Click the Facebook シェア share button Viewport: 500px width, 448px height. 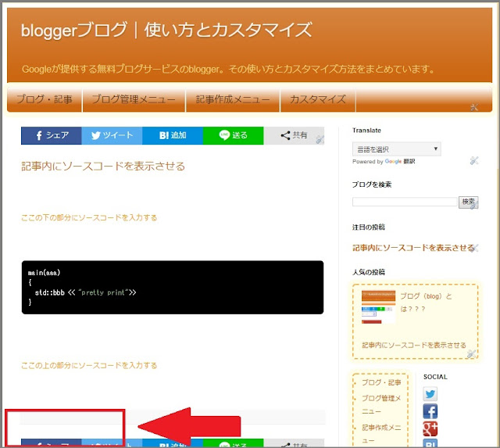tap(52, 135)
